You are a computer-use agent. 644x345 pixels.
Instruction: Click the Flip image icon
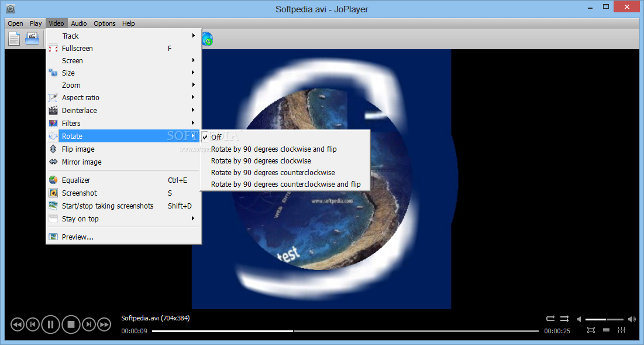pyautogui.click(x=53, y=149)
